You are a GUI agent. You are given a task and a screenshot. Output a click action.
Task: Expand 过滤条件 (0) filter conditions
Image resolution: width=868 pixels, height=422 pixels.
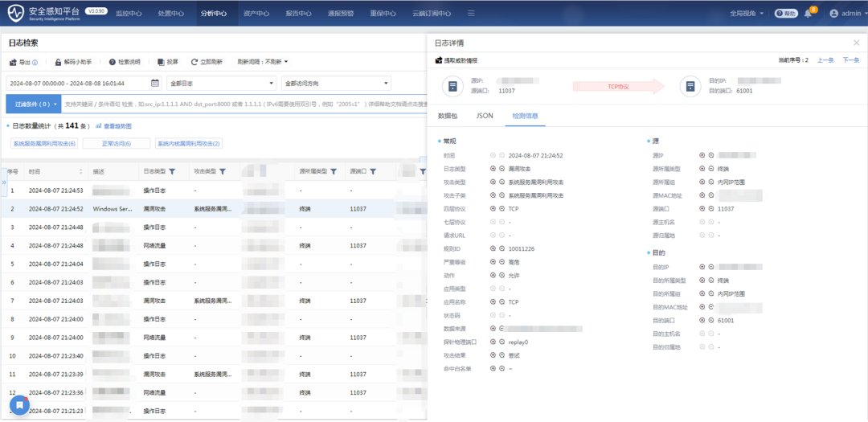pyautogui.click(x=33, y=104)
